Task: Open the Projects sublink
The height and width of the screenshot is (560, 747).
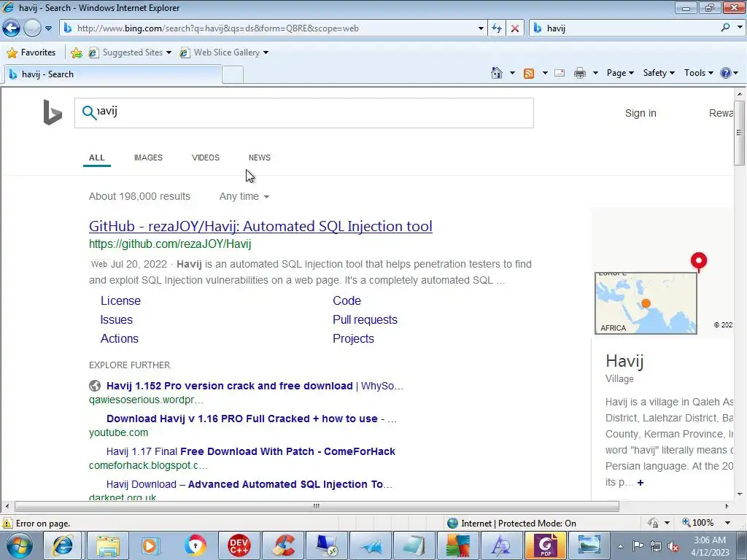Action: [x=353, y=338]
